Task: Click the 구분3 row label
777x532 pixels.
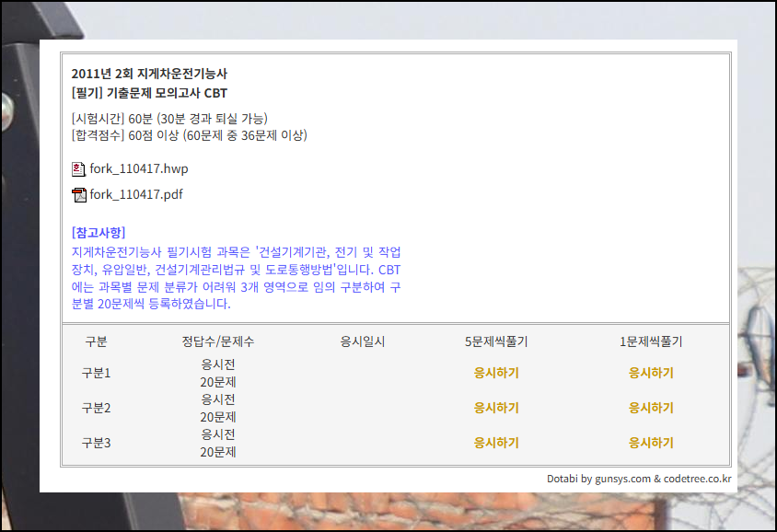Action: [96, 443]
